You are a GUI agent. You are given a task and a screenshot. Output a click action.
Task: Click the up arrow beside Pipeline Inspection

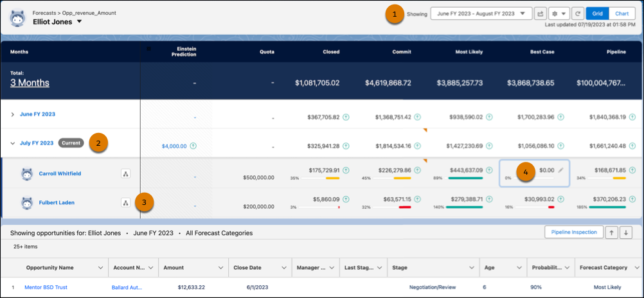coord(613,232)
